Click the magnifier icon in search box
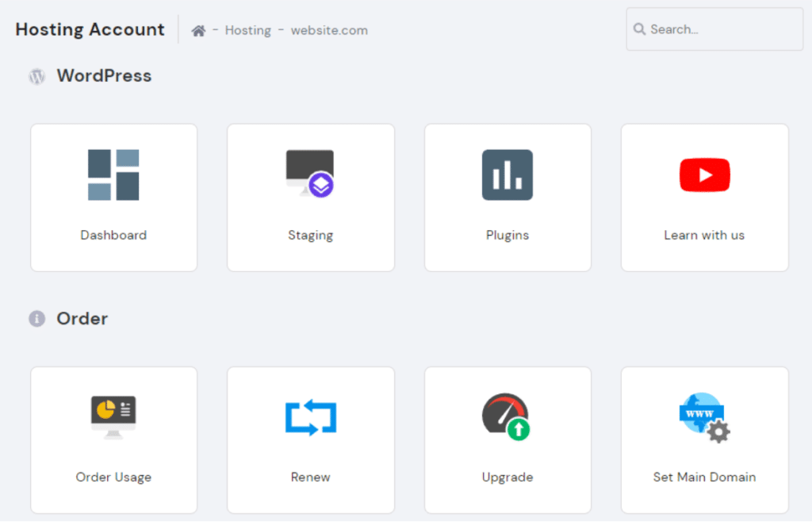The width and height of the screenshot is (812, 522). pyautogui.click(x=640, y=29)
